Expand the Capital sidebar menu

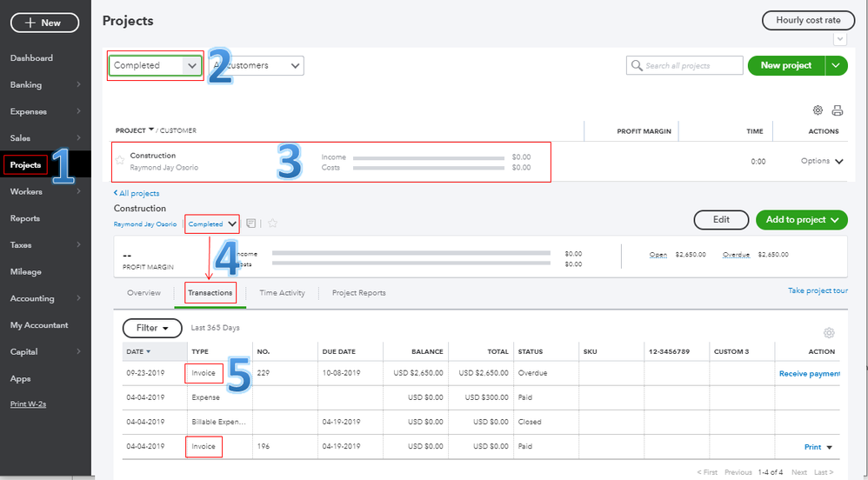tap(45, 351)
